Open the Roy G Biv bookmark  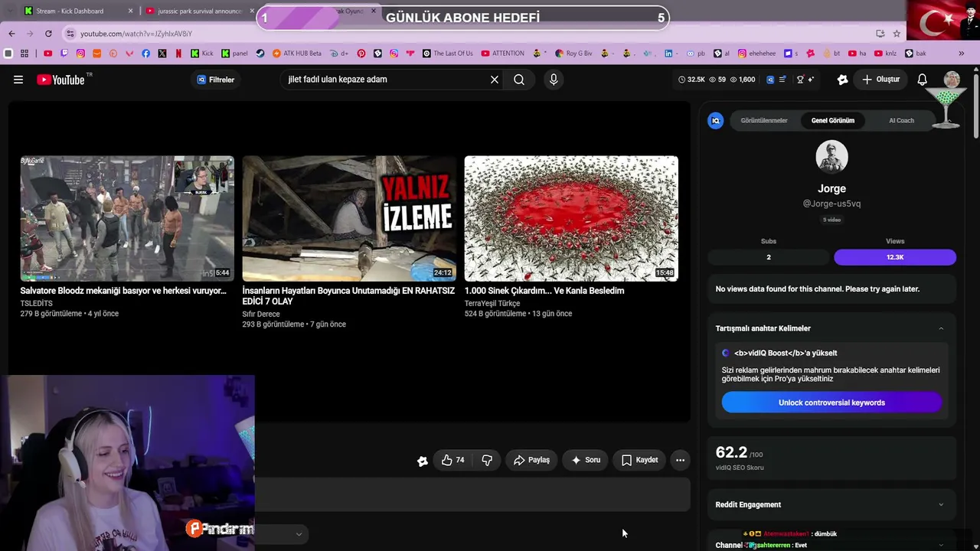click(573, 54)
